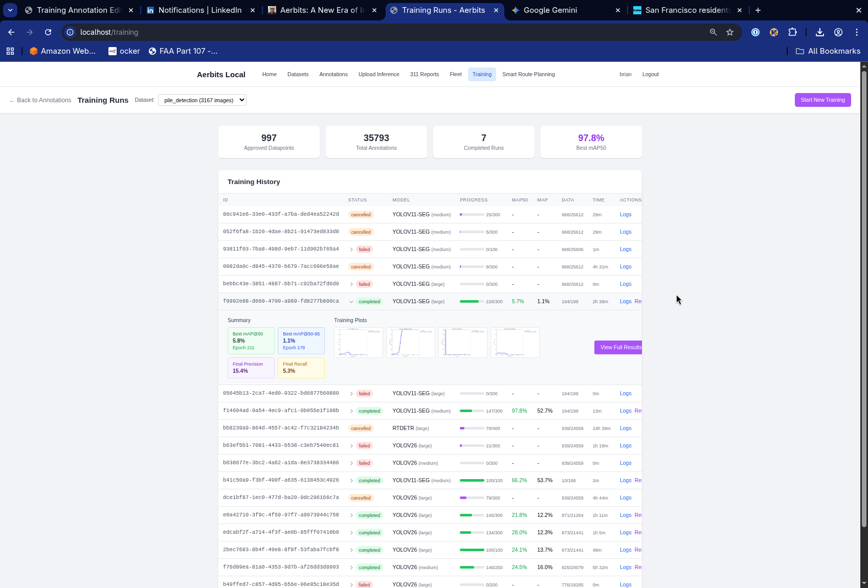868x588 pixels.
Task: Expand the failed 93811f03 run row
Action: pos(351,250)
